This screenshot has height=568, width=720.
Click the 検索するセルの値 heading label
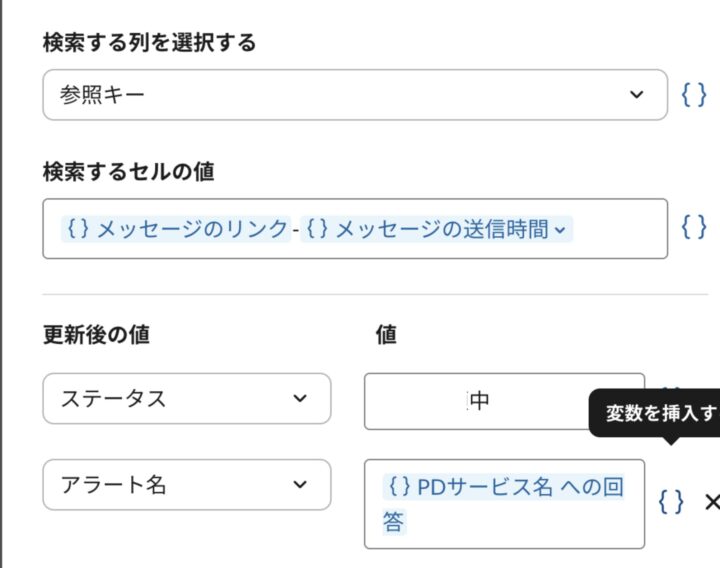click(128, 172)
